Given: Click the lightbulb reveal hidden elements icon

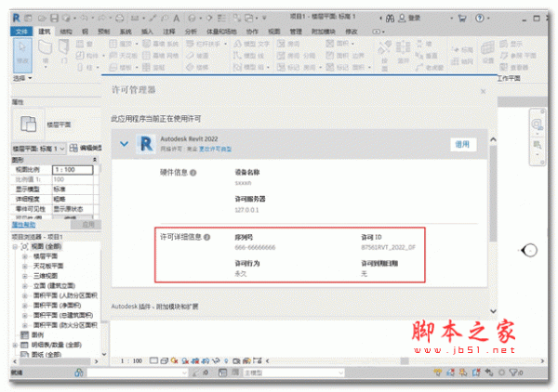Looking at the screenshot, I should coord(226,361).
